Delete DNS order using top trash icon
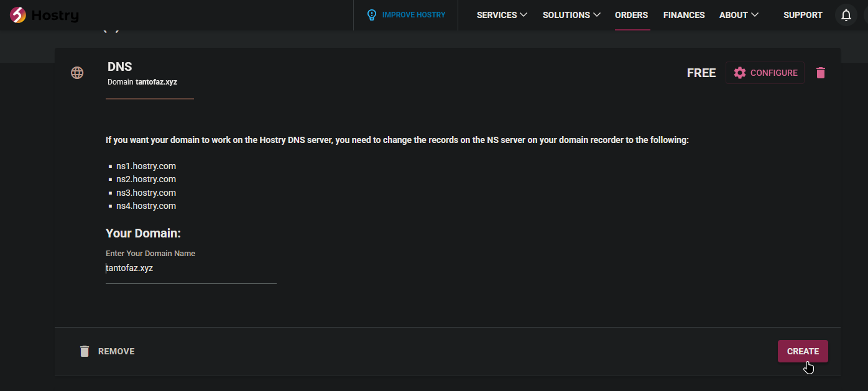This screenshot has height=391, width=868. [821, 73]
